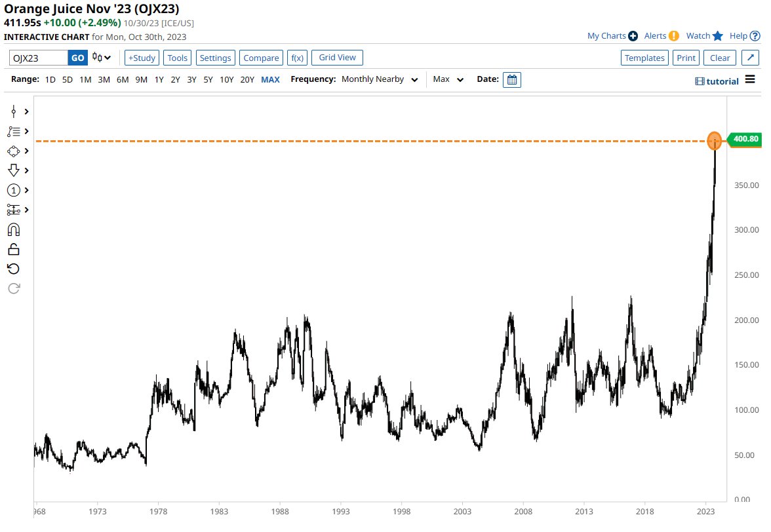Screen dimensions: 771x532
Task: Expand the circled number tool options
Action: (x=26, y=190)
